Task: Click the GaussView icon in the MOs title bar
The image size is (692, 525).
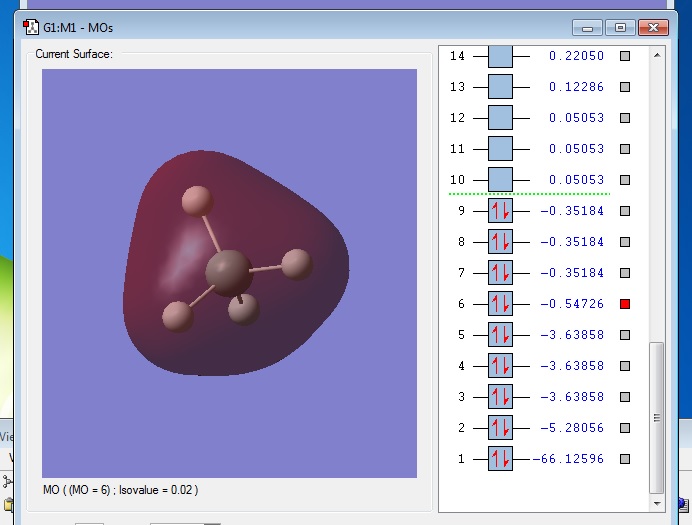Action: click(x=30, y=27)
